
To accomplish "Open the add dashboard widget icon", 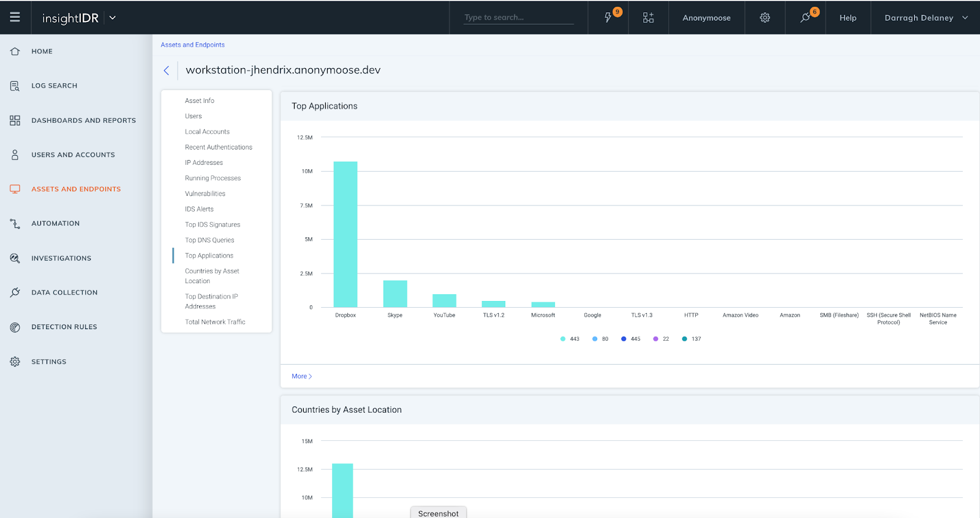I will [x=648, y=18].
